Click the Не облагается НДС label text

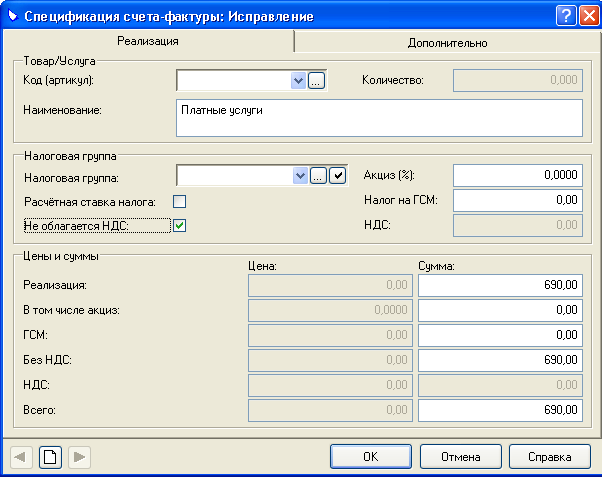[76, 226]
